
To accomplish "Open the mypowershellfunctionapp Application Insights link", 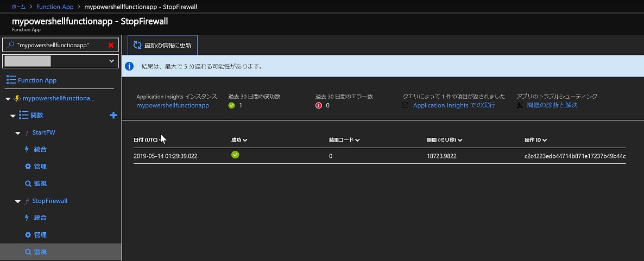I will click(173, 105).
